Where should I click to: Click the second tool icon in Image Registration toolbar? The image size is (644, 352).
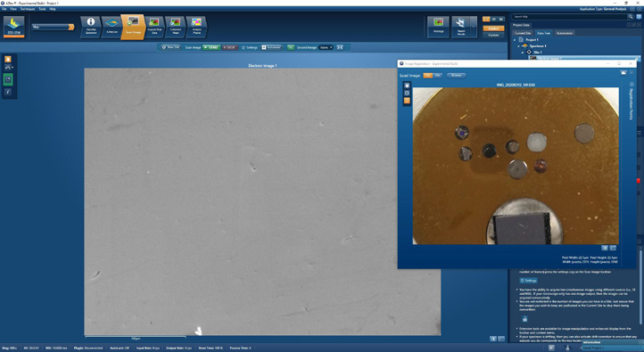pyautogui.click(x=407, y=94)
